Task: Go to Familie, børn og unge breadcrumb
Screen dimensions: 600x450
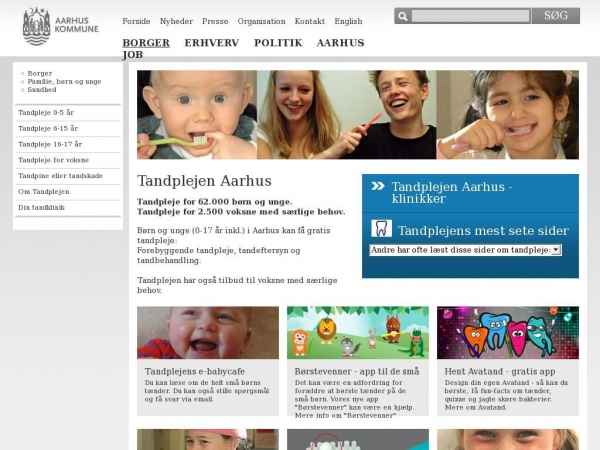Action: coord(64,82)
